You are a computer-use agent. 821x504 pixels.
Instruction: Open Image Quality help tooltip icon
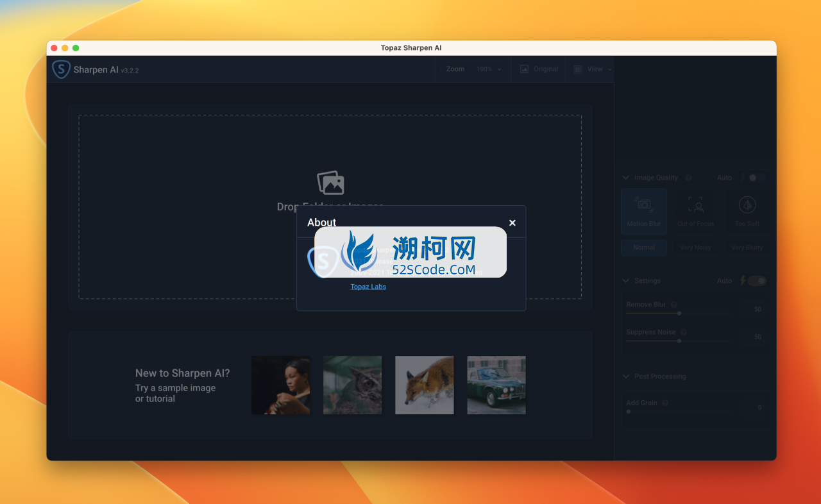pyautogui.click(x=688, y=178)
